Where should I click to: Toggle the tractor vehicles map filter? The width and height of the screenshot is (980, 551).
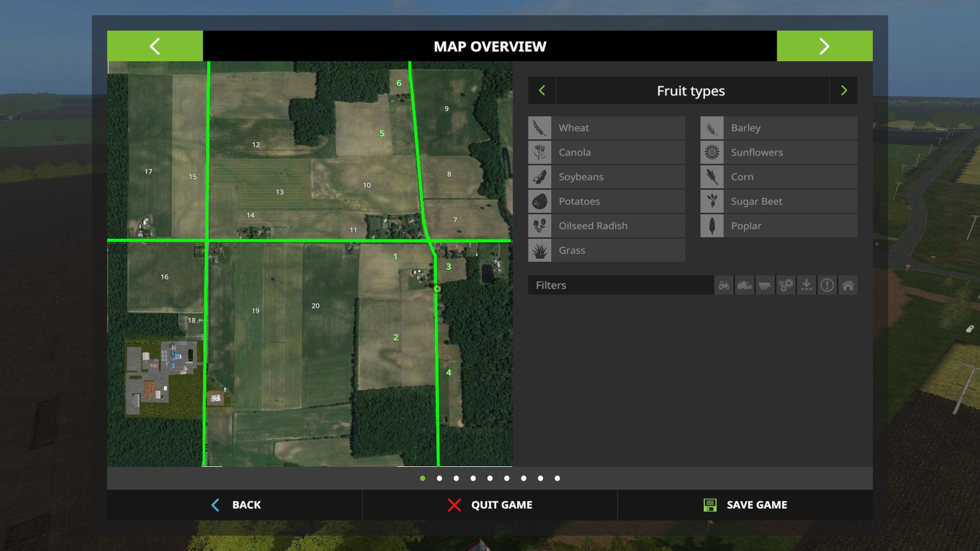724,285
